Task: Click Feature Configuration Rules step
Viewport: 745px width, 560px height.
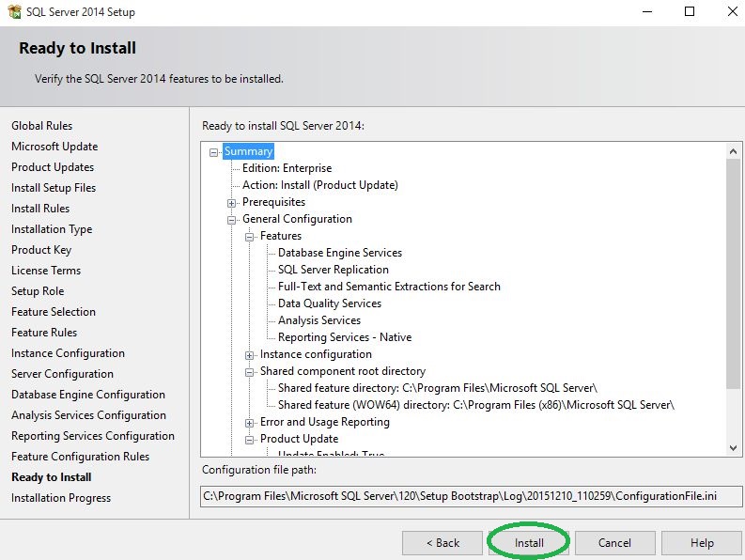Action: click(x=80, y=457)
